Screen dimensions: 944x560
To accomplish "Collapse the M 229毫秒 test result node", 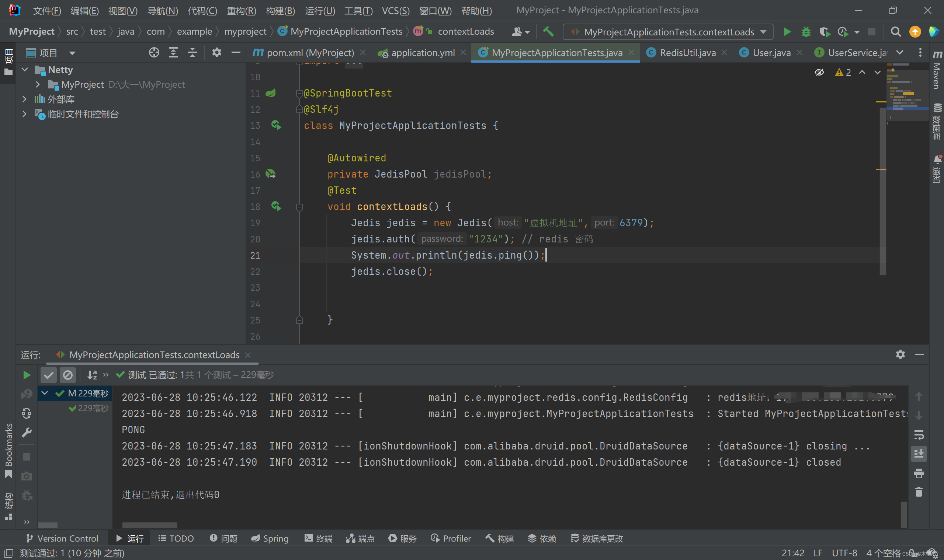I will [x=45, y=393].
